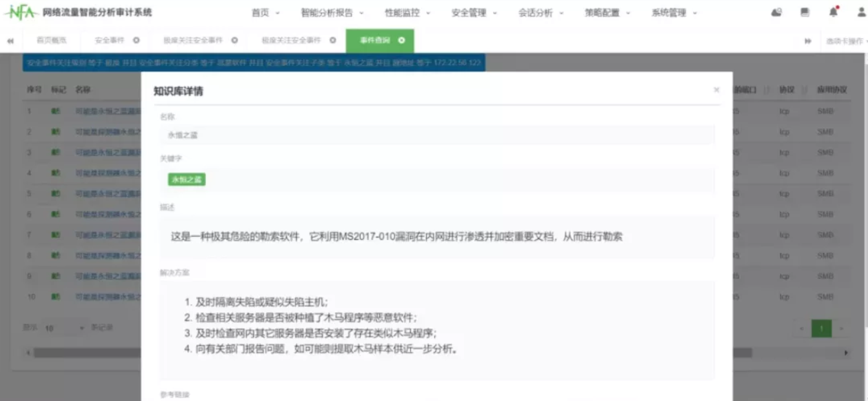The image size is (868, 401).
Task: Click the cloud status icon in header
Action: 776,12
